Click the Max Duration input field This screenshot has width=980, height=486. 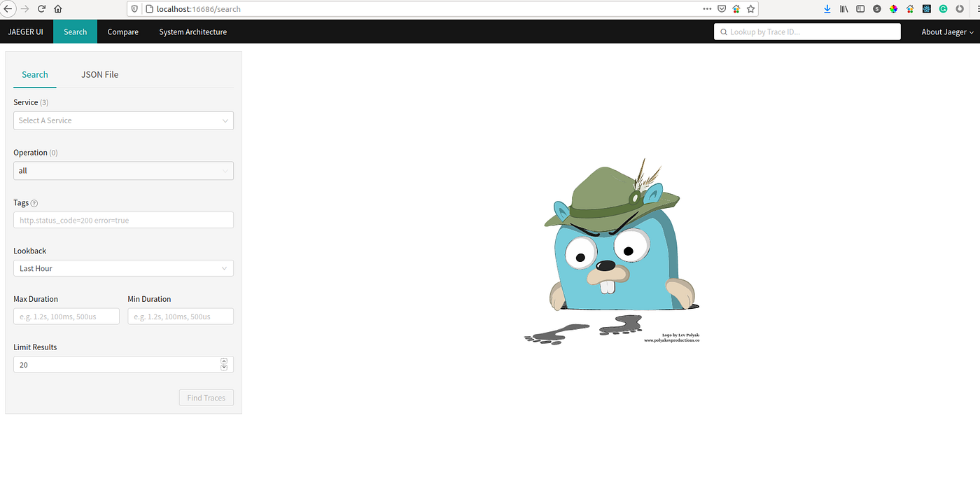click(x=66, y=317)
